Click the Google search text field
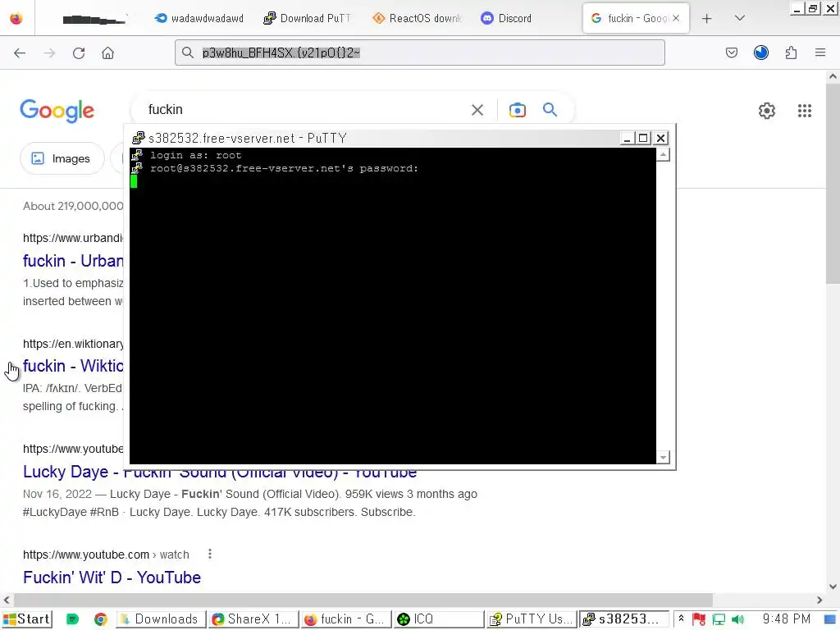This screenshot has height=630, width=840. click(x=305, y=110)
